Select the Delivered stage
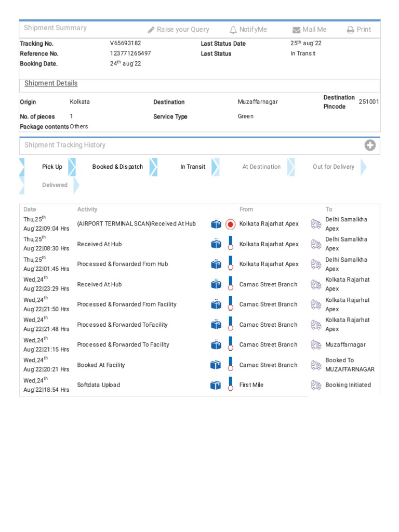This screenshot has width=399, height=532. [x=55, y=185]
